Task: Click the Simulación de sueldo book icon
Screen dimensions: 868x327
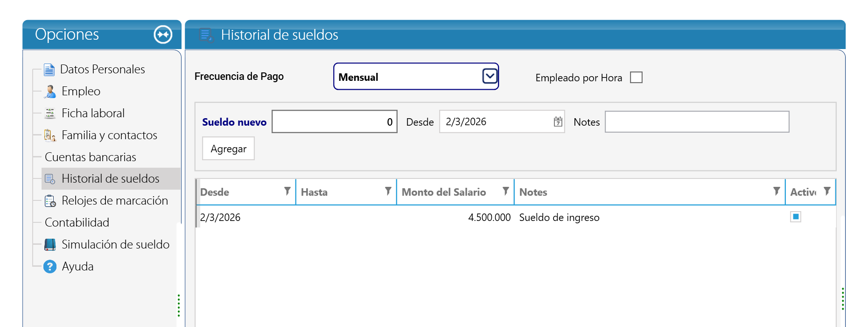Action: (x=50, y=244)
